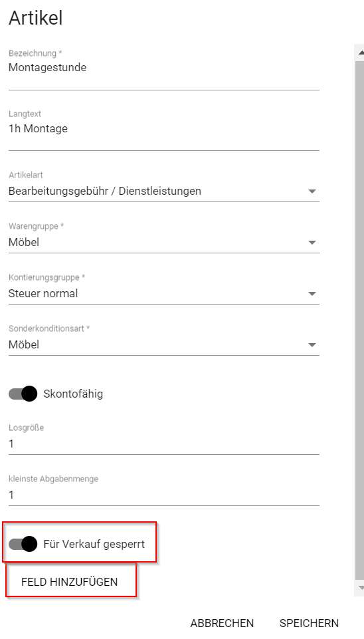Click the vertical scrollbar track

pyautogui.click(x=359, y=320)
